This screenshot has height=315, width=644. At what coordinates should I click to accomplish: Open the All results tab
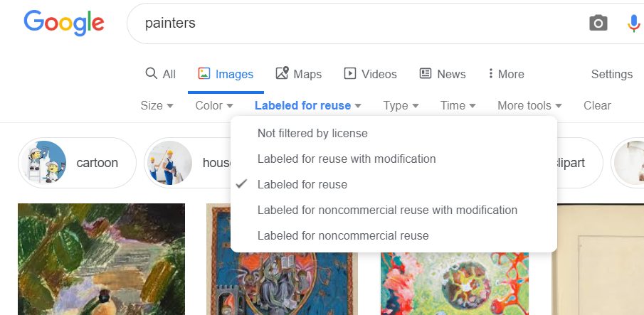160,74
